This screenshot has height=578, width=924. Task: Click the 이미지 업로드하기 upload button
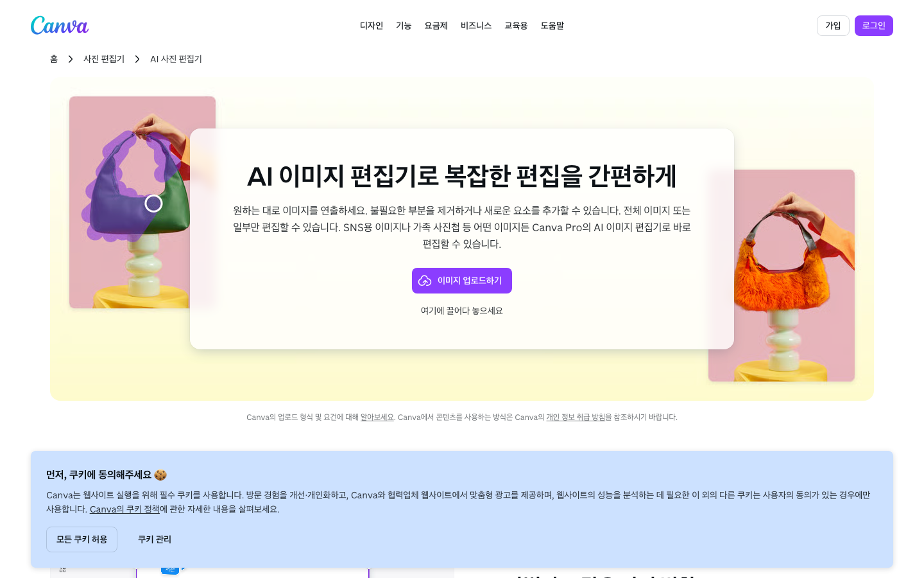click(462, 281)
